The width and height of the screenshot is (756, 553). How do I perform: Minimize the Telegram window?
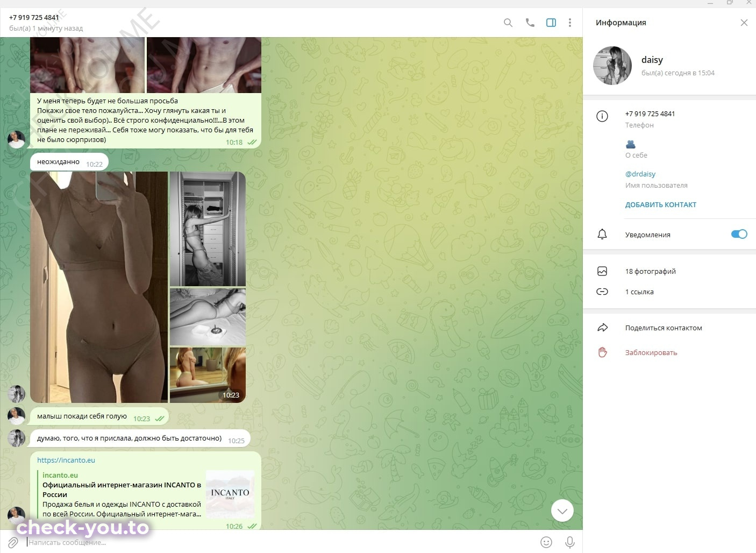click(710, 3)
